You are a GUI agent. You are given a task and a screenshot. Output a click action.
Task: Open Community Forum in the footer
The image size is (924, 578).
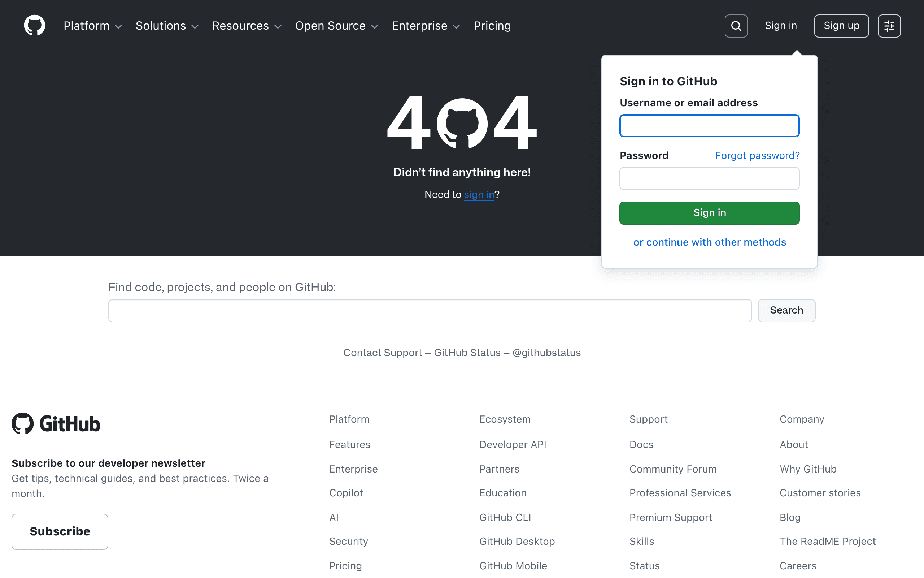click(x=673, y=469)
